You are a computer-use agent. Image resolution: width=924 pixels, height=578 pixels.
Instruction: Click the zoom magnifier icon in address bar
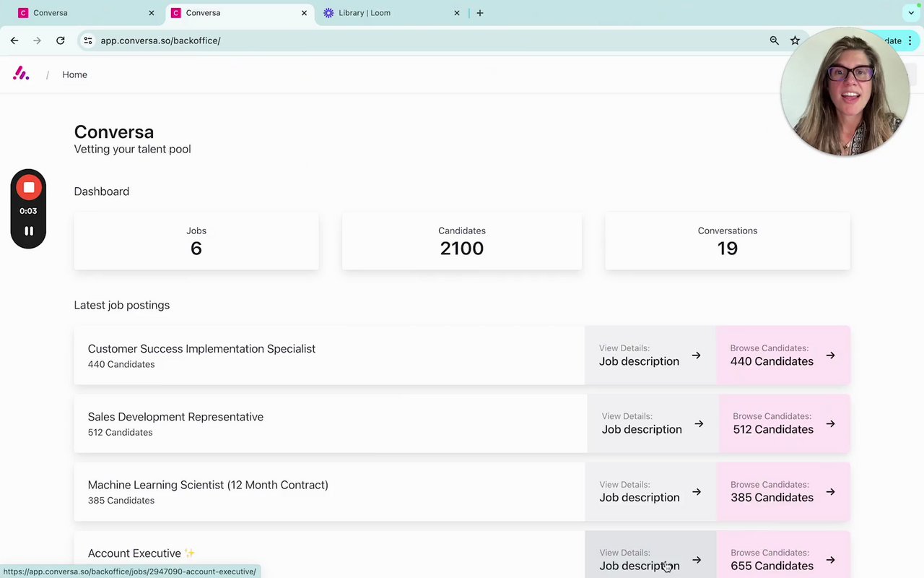[x=775, y=40]
